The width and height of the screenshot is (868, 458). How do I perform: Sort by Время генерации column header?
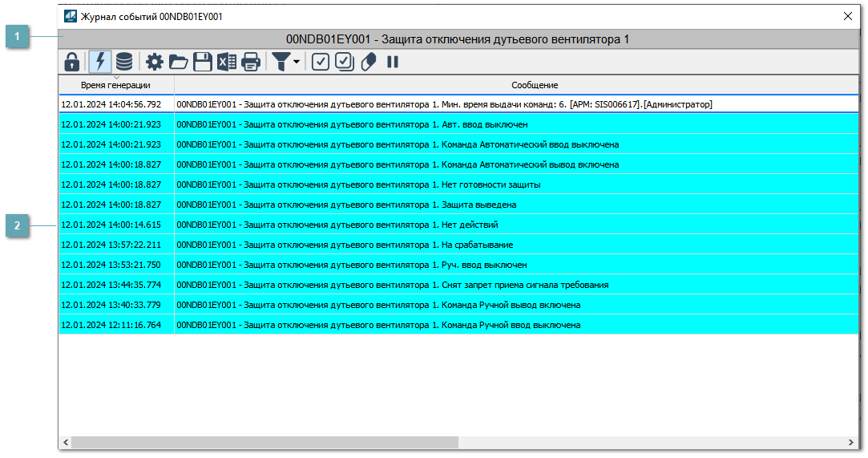(x=116, y=85)
